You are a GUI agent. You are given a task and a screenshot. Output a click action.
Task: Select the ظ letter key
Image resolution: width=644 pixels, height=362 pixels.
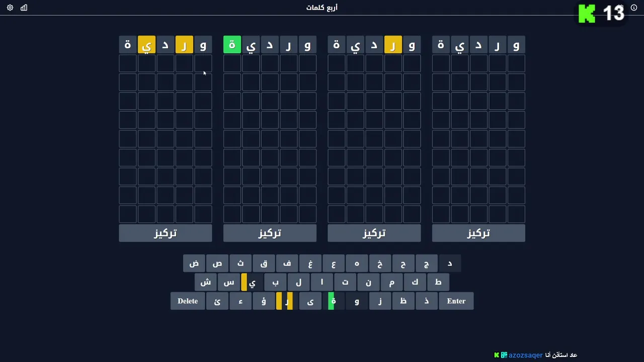click(x=403, y=301)
